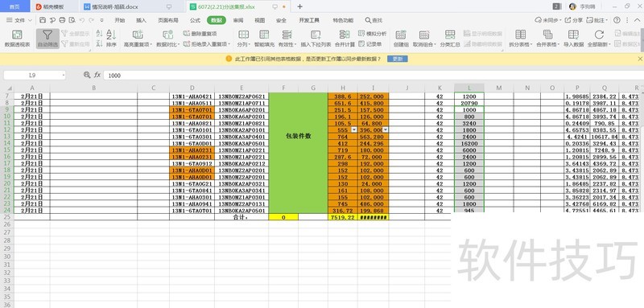Click the print icon in quick toolbar
This screenshot has height=308, width=644.
62,20
